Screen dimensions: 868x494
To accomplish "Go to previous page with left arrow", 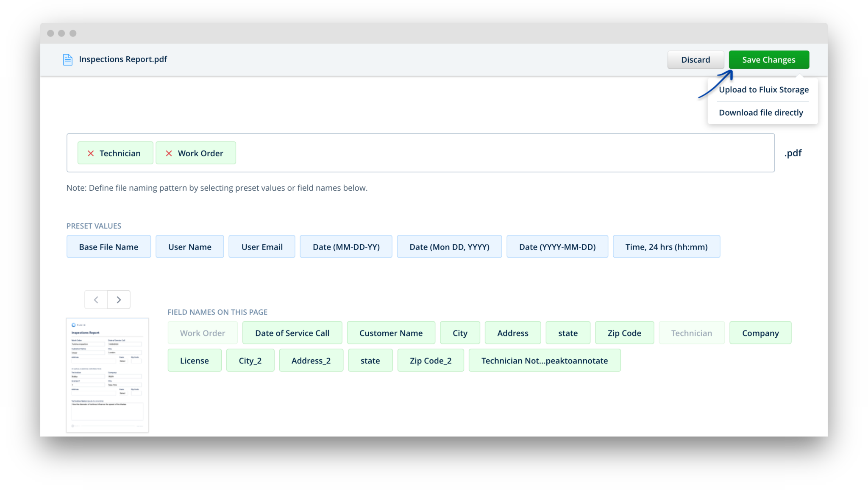I will tap(96, 299).
